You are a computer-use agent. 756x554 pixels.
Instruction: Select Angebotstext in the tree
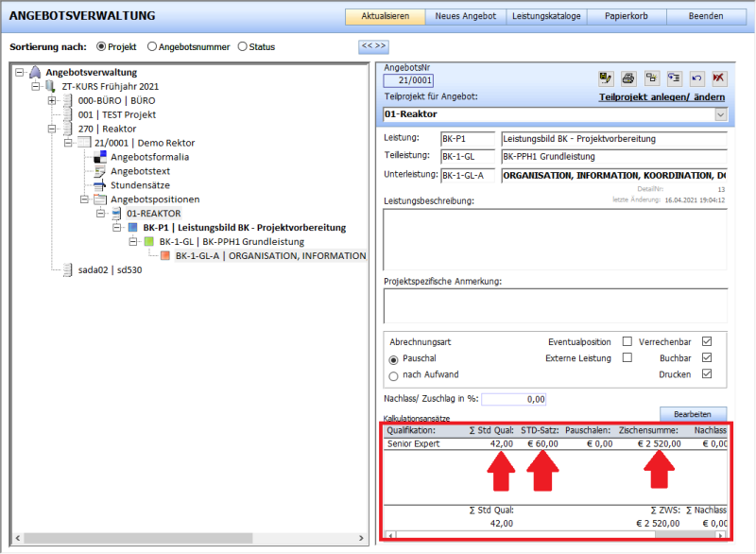click(x=140, y=171)
